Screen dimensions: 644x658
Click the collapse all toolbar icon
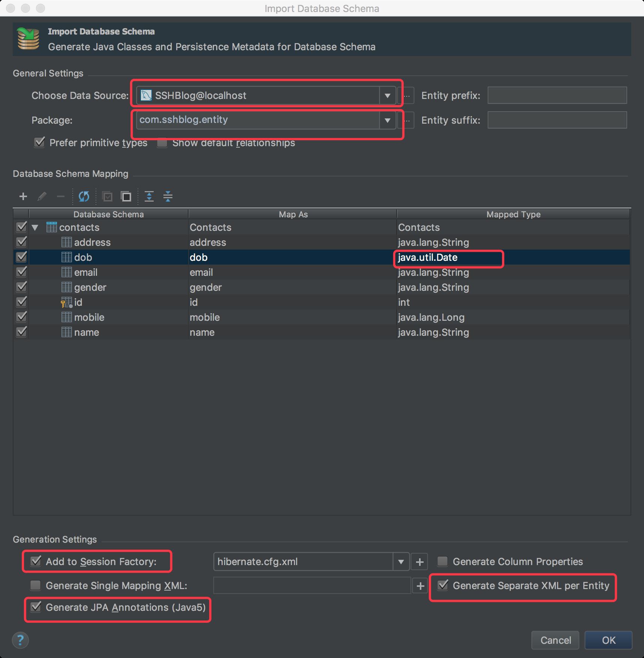168,196
